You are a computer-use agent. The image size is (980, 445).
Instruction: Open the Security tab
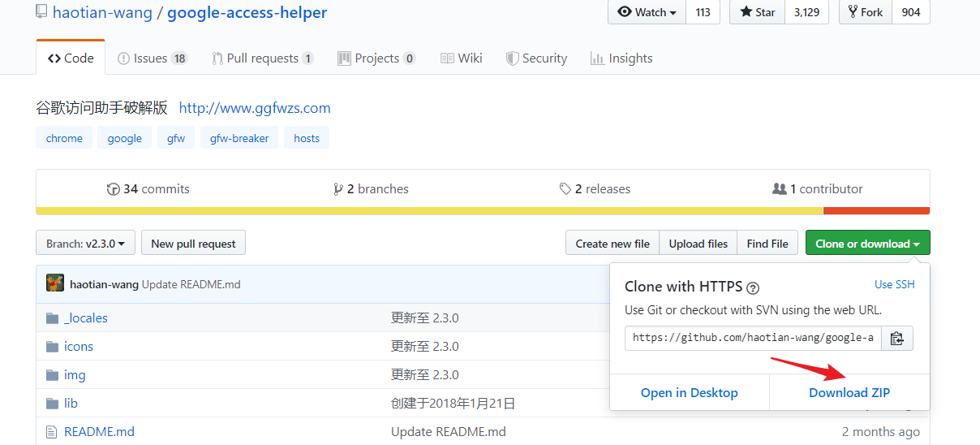pyautogui.click(x=536, y=58)
